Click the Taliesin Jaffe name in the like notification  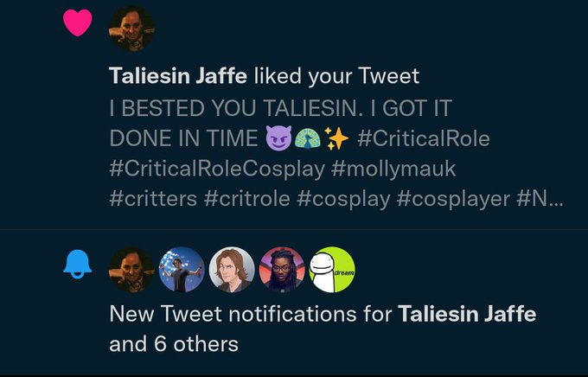pyautogui.click(x=178, y=76)
